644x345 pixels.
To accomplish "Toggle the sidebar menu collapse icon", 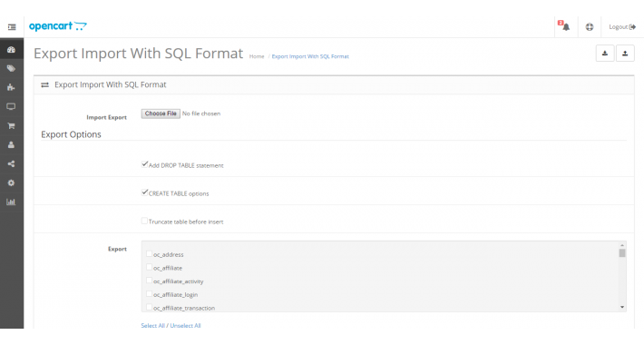I will tap(12, 27).
